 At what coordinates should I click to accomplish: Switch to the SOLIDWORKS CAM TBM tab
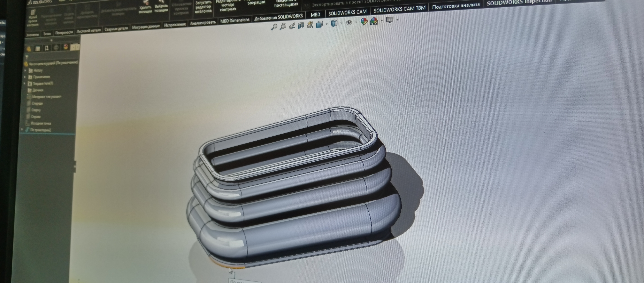400,9
